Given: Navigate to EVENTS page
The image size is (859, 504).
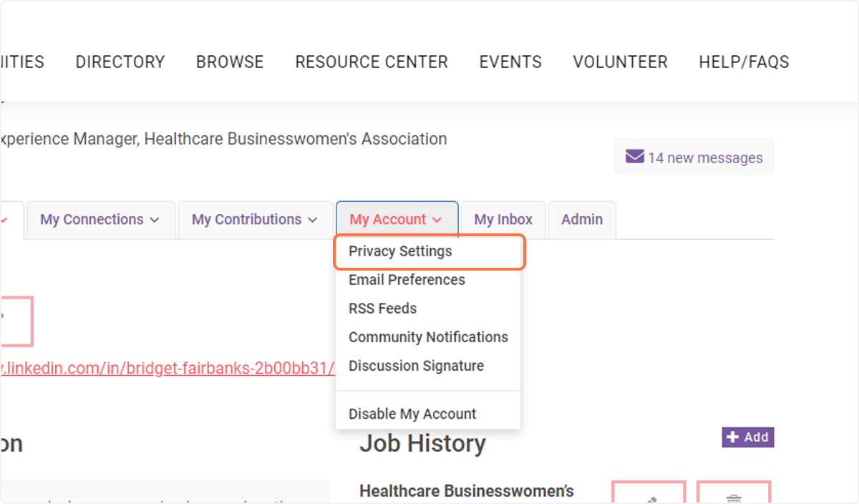Looking at the screenshot, I should [x=510, y=62].
